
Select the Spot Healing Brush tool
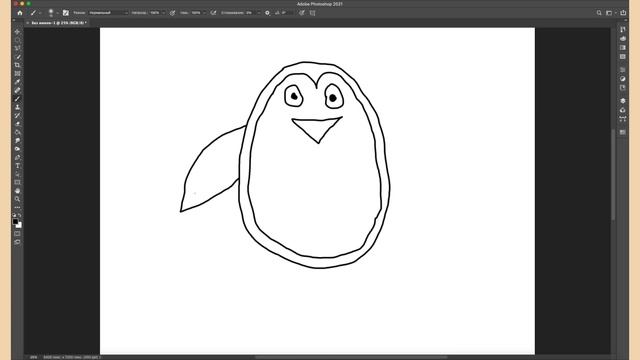pos(17,90)
